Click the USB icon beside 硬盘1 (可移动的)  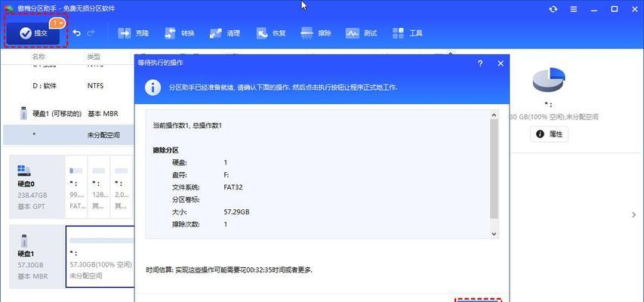(x=24, y=113)
